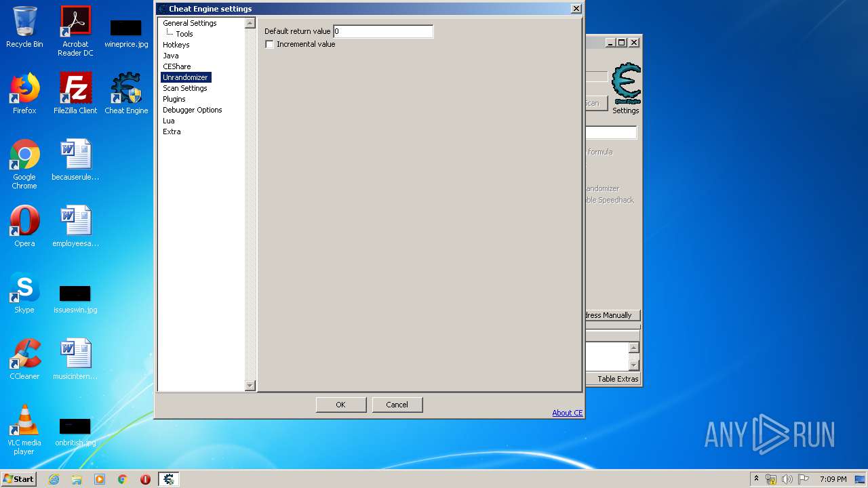Open Plugins settings page

(x=174, y=99)
